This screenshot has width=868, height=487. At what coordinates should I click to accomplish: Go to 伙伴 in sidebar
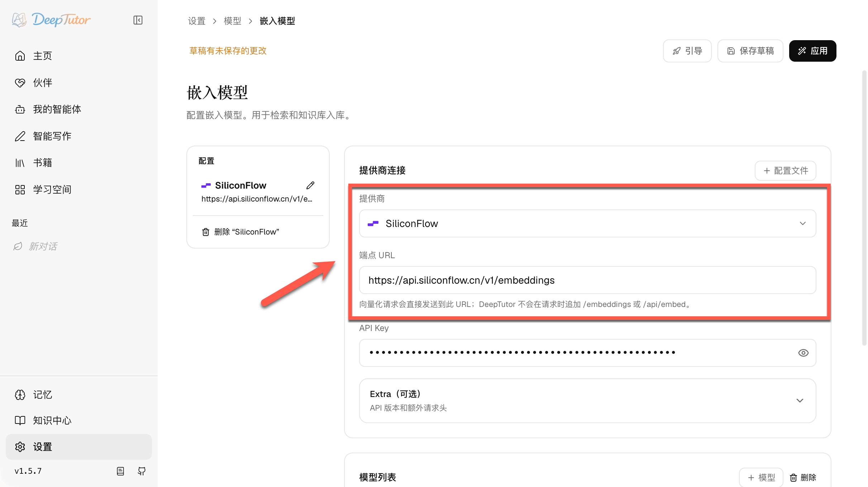coord(78,83)
